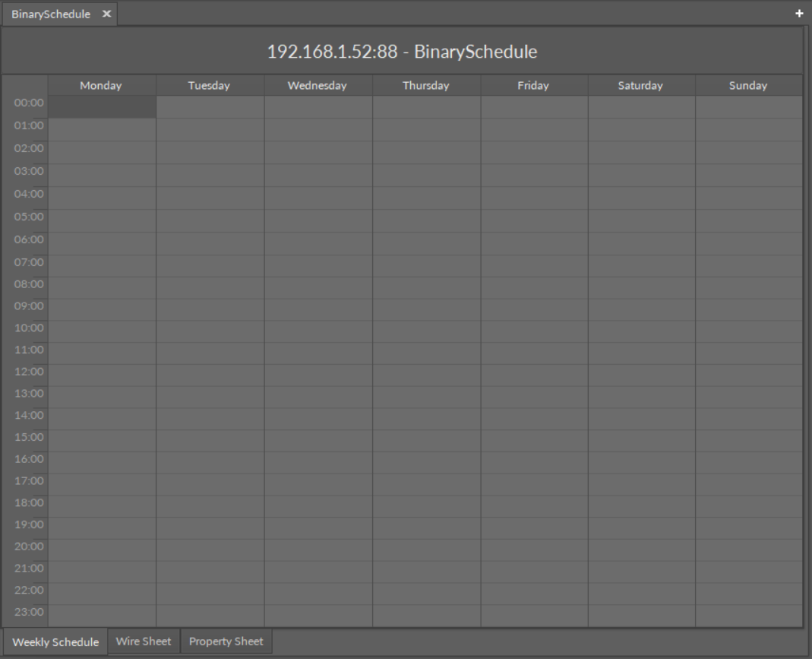Screen dimensions: 812x659
Task: Select the Friday column header
Action: [533, 86]
